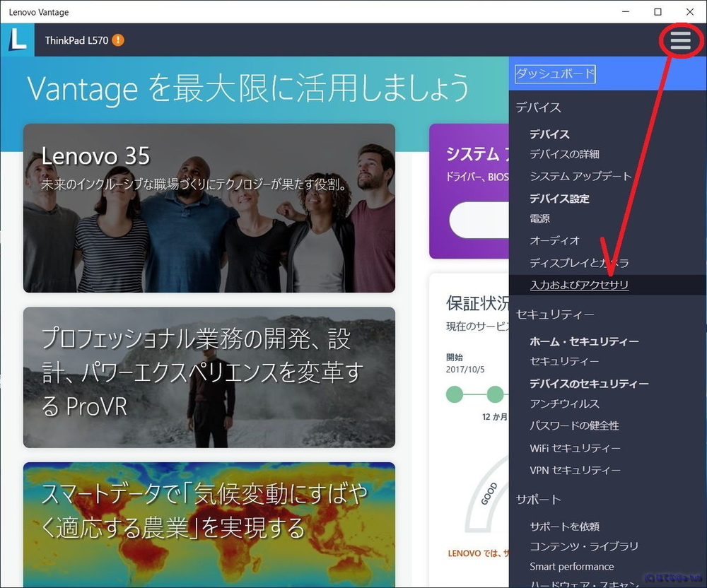The height and width of the screenshot is (588, 707).
Task: Click the bold デバイス設定 subheading
Action: click(559, 199)
